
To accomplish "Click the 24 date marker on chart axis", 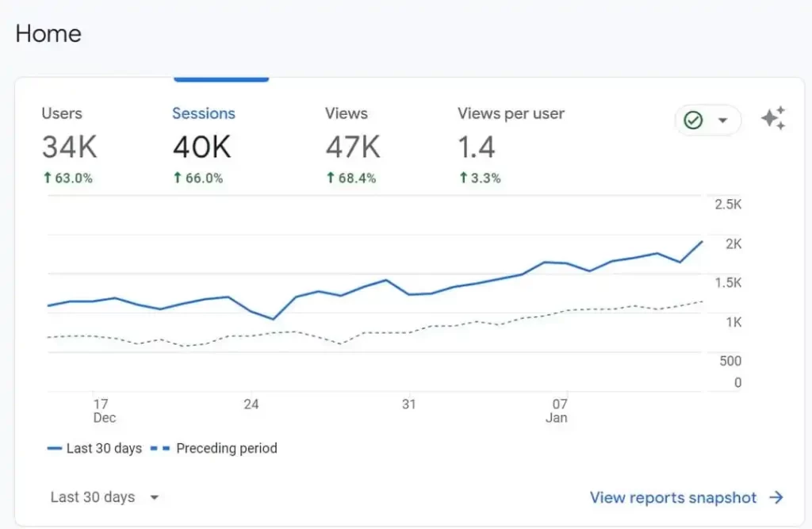I will pyautogui.click(x=251, y=404).
